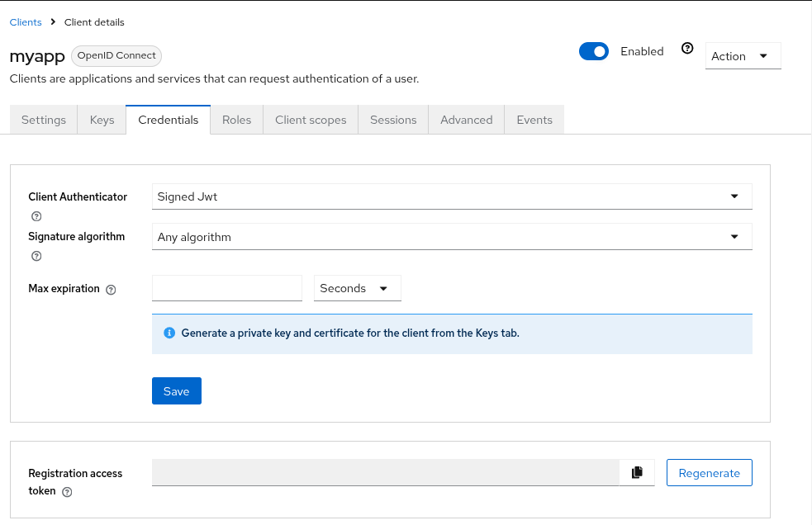Image resolution: width=812 pixels, height=525 pixels.
Task: Expand the Client Authenticator dropdown
Action: (x=452, y=196)
